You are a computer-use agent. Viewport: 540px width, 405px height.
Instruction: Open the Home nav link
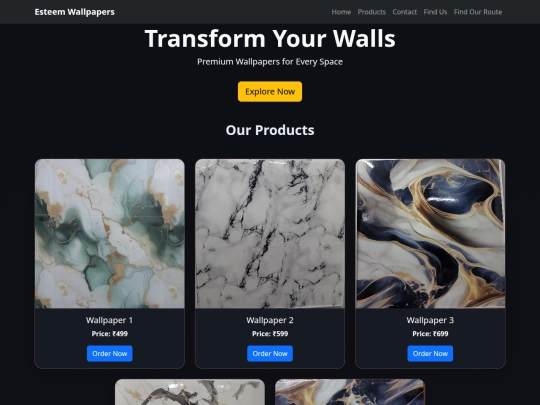coord(341,12)
